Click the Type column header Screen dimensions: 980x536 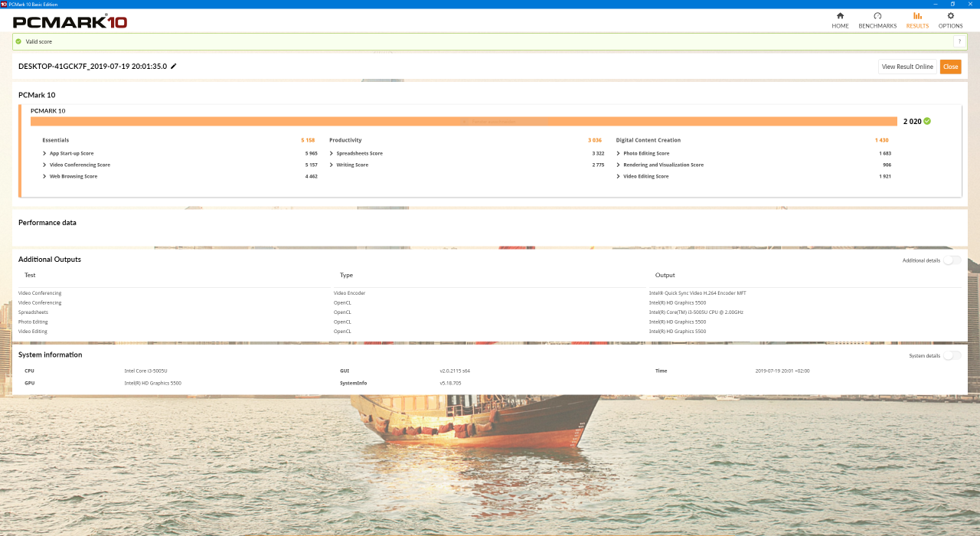[x=346, y=275]
